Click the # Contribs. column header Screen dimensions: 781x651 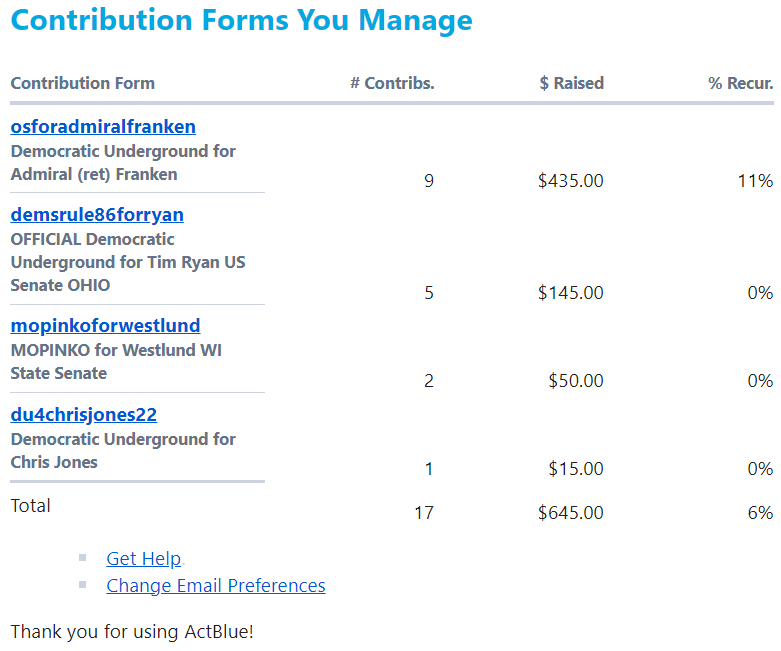(392, 83)
